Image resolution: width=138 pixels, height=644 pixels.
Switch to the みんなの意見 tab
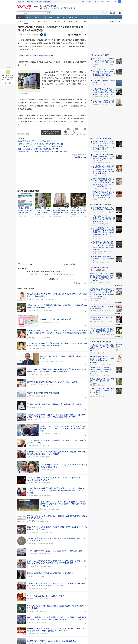click(73, 17)
